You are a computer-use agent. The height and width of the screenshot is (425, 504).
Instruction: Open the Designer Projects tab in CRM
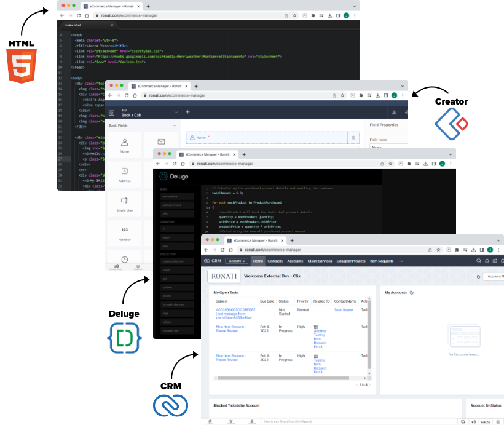coord(351,261)
